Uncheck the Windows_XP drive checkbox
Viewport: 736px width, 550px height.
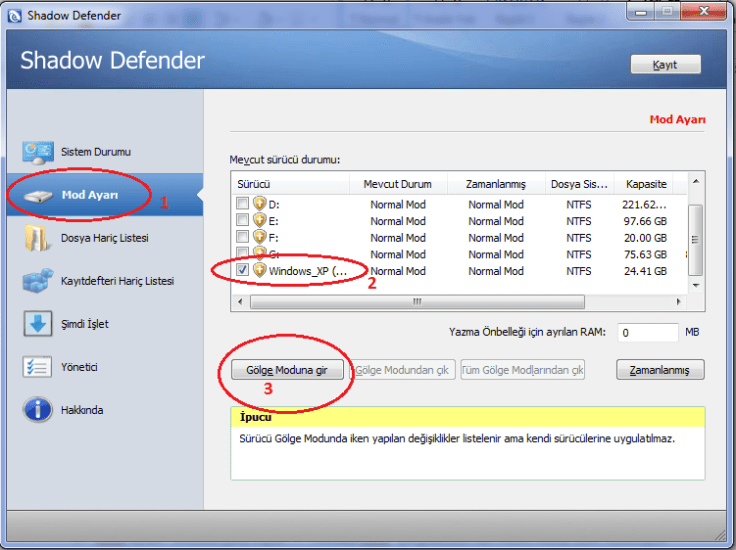242,271
